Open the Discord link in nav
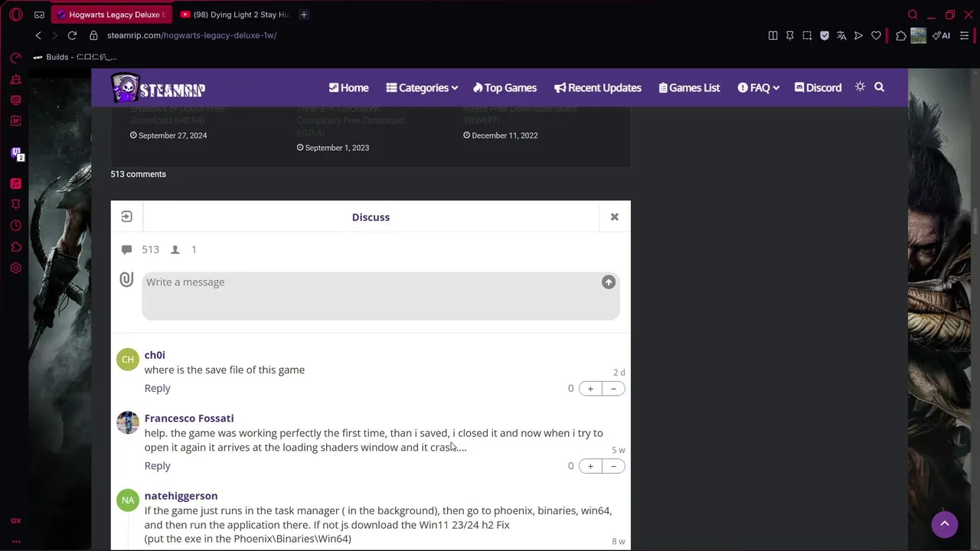This screenshot has height=551, width=980. coord(818,87)
